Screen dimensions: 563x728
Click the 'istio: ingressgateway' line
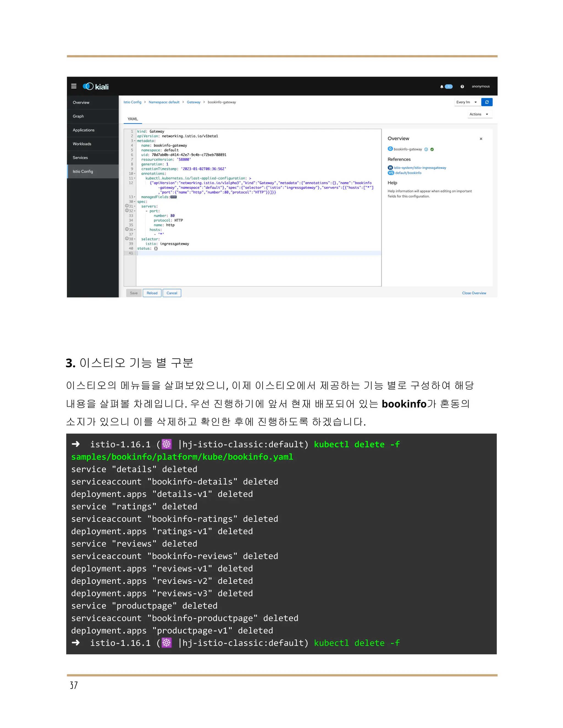coord(167,244)
